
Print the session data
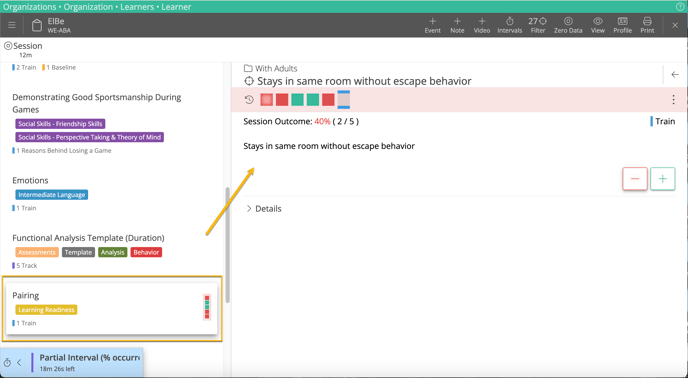[647, 25]
